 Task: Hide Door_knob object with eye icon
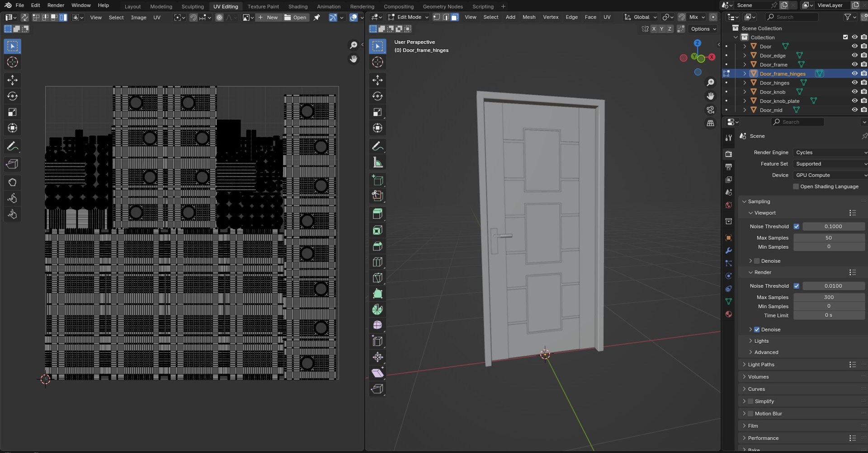point(854,92)
